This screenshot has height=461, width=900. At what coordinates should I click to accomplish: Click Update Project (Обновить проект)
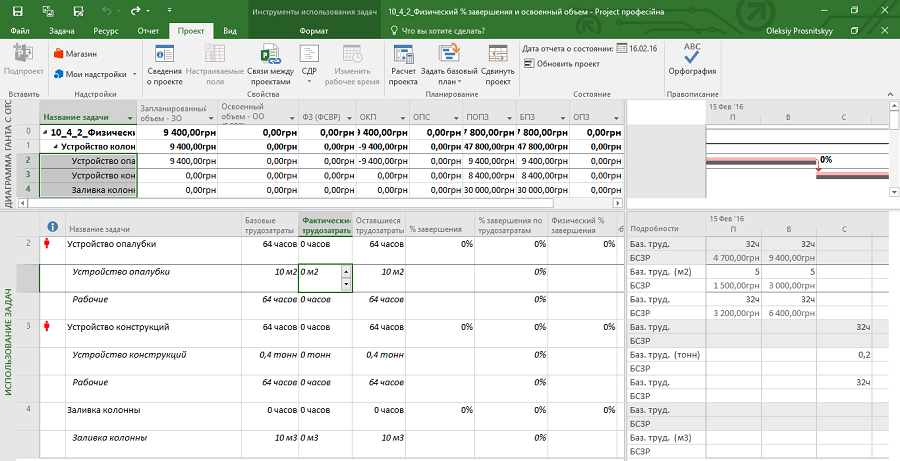point(562,64)
